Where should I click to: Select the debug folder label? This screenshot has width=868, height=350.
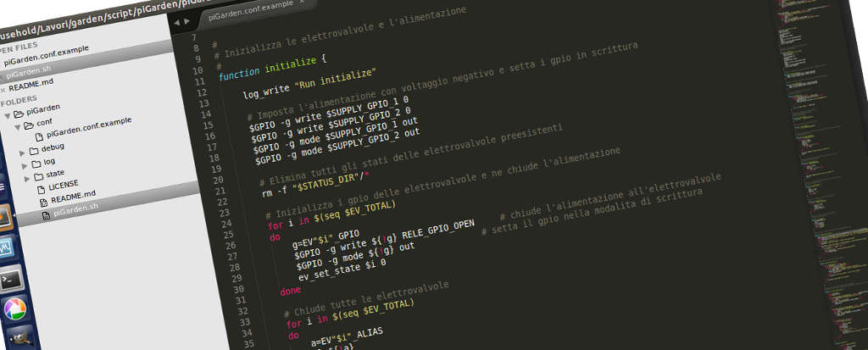click(x=53, y=147)
